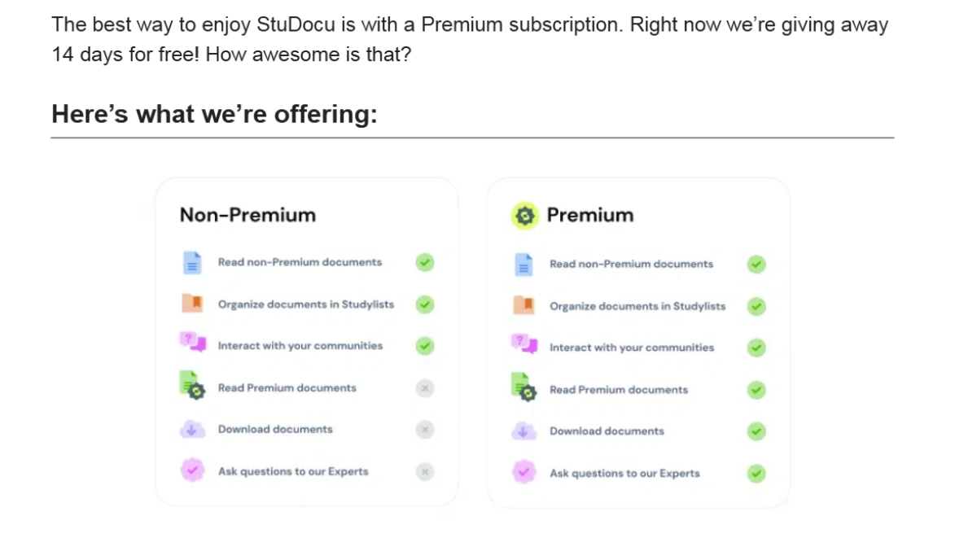Click pink Experts badge icon in Premium card
Viewport: 977px width, 560px height.
[524, 472]
